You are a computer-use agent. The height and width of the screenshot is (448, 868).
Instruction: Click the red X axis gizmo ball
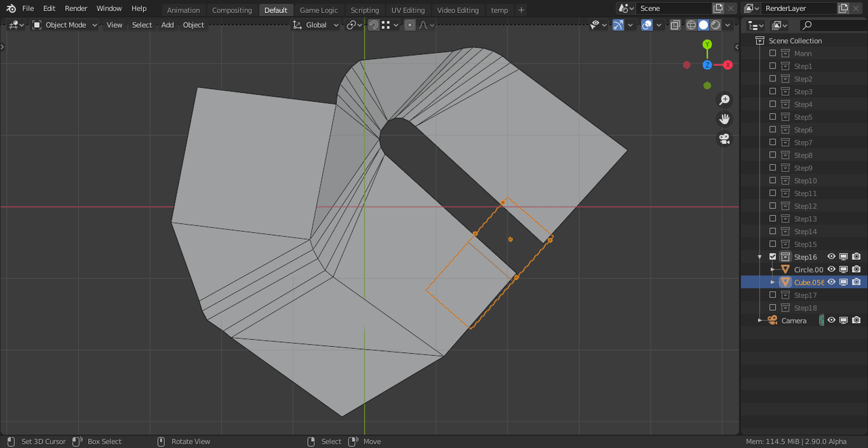728,65
